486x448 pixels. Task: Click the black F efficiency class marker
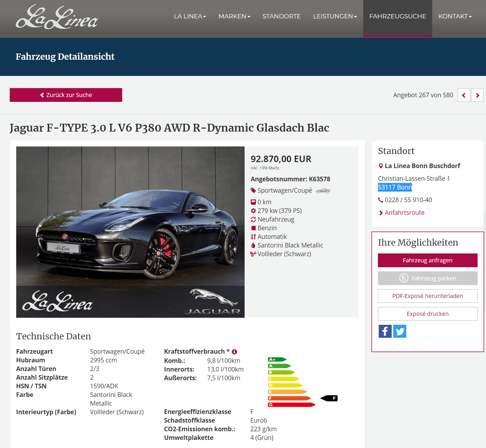[329, 398]
